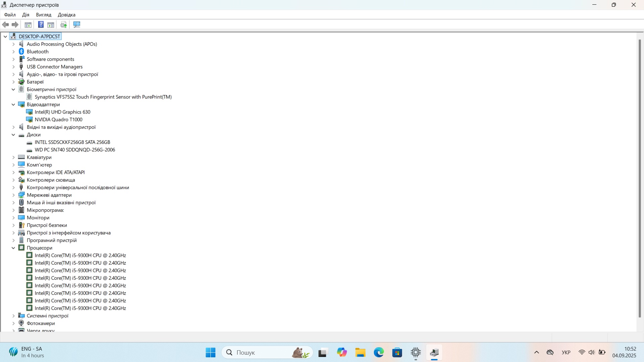
Task: Click the taskbar Пошук search box
Action: (267, 352)
